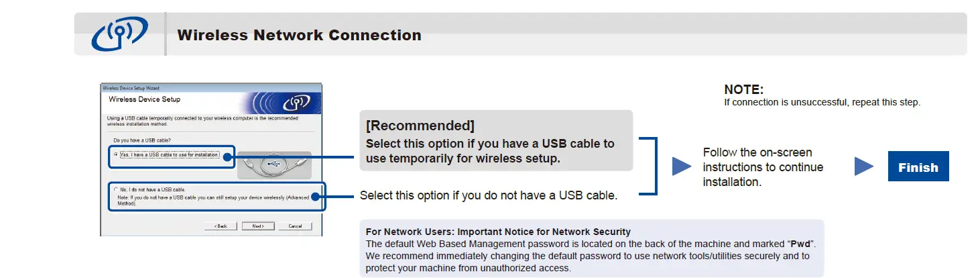Click the blue arrow before Finish
The image size is (980, 278).
(x=864, y=166)
